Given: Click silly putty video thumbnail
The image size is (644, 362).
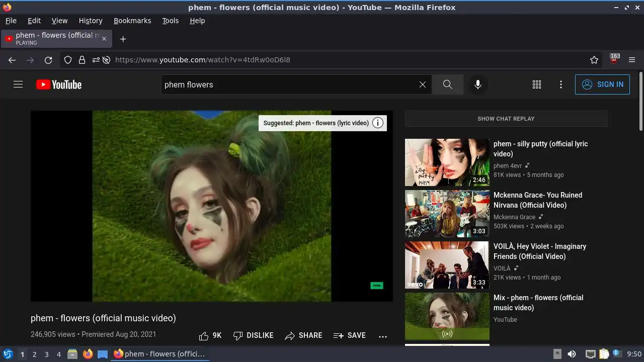Looking at the screenshot, I should coord(447,162).
